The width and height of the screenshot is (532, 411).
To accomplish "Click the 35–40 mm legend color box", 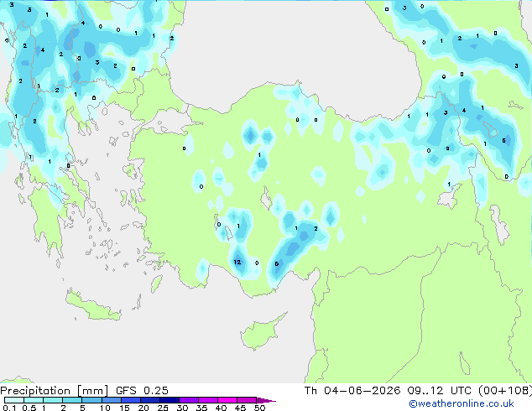I will point(207,400).
